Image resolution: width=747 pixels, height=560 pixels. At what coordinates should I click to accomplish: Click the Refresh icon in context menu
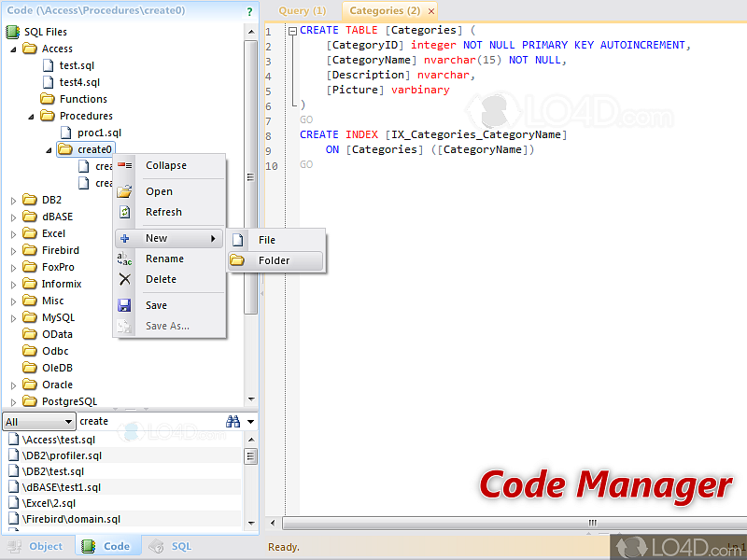(124, 212)
